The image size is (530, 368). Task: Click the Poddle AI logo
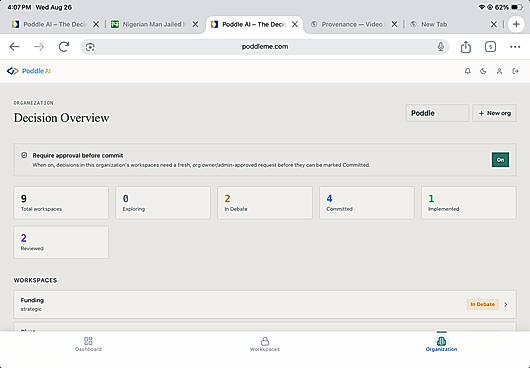29,71
